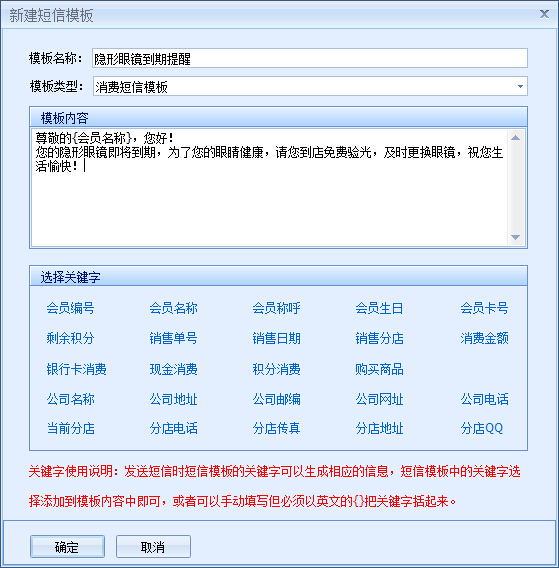Viewport: 559px width, 568px height.
Task: Open the 模板类型 dropdown arrow
Action: coord(520,87)
